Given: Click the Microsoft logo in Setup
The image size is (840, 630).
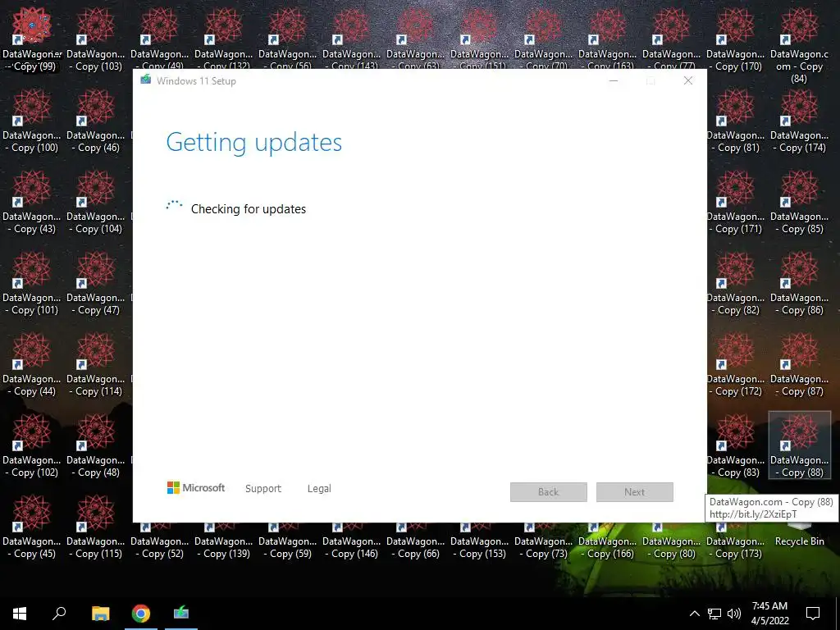Looking at the screenshot, I should 196,487.
